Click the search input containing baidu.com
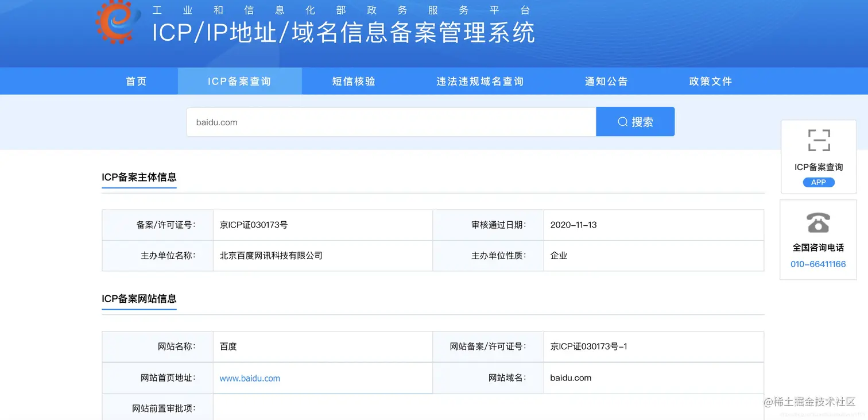Image resolution: width=868 pixels, height=420 pixels. (x=390, y=121)
